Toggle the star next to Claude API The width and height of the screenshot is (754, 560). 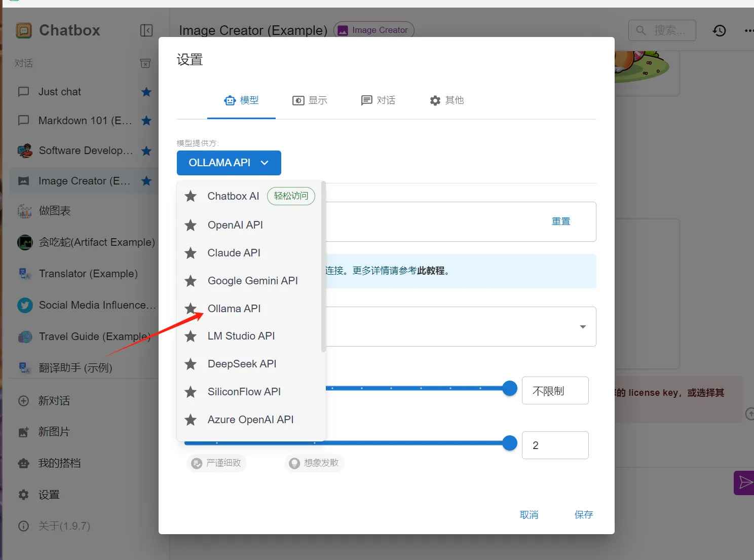(x=191, y=253)
